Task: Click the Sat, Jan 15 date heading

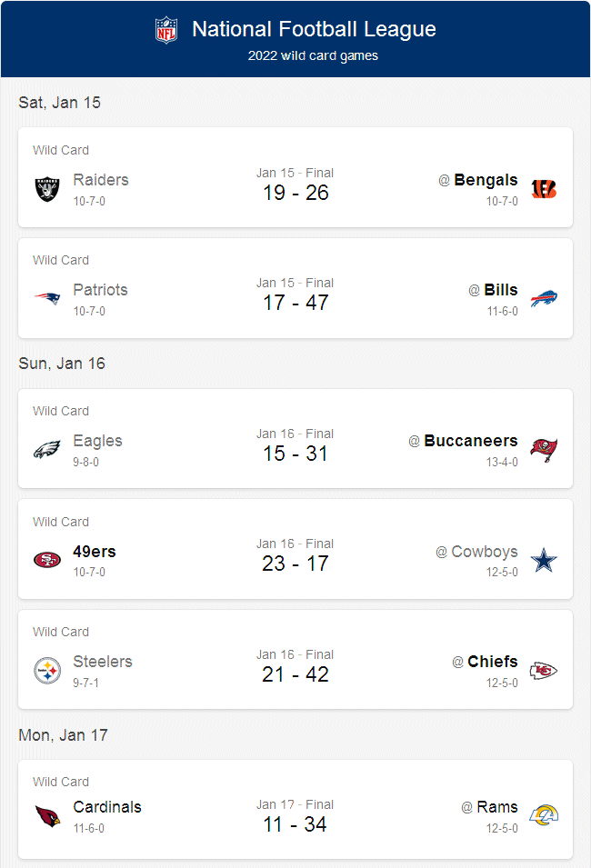Action: click(x=59, y=103)
